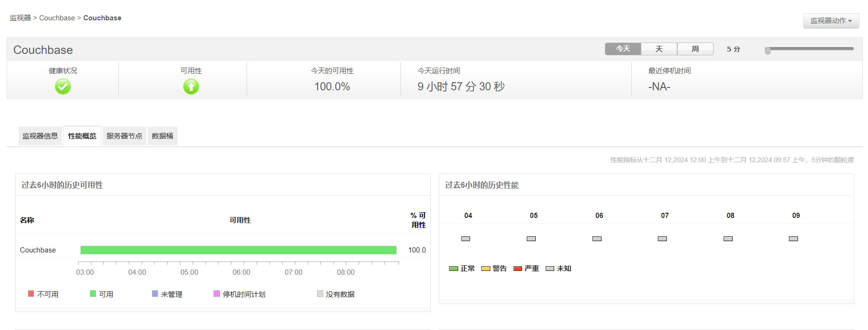The height and width of the screenshot is (330, 868).
Task: Click the green health status checkmark icon
Action: (63, 87)
